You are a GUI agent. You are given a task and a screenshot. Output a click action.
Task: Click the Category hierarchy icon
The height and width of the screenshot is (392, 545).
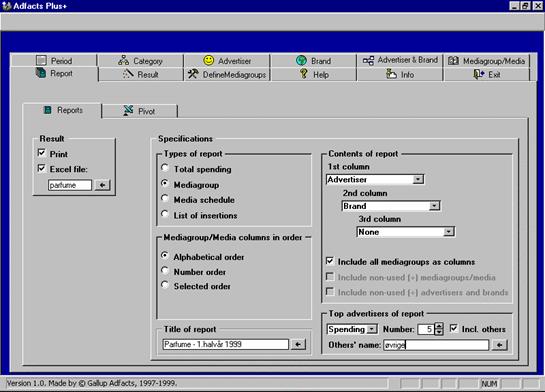[123, 60]
